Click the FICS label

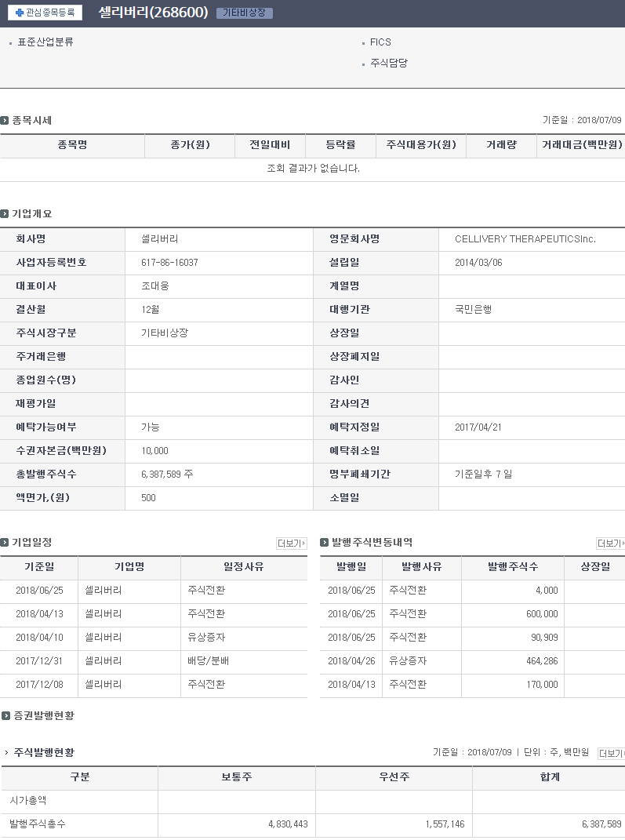coord(380,42)
